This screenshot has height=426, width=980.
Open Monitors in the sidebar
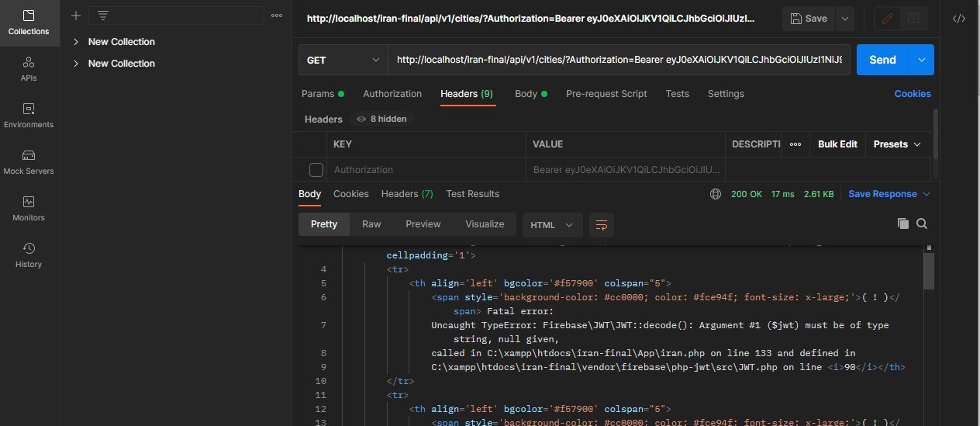pyautogui.click(x=29, y=208)
